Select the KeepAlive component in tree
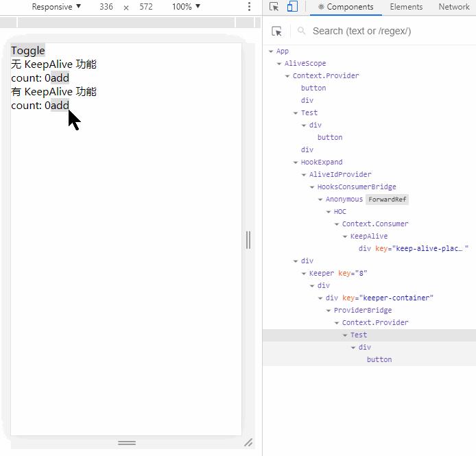 [369, 236]
